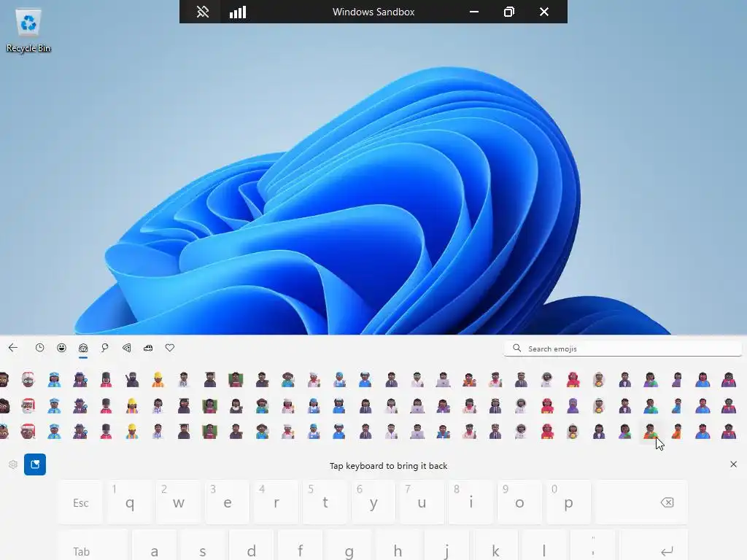Open the recently used emoji tab
The height and width of the screenshot is (560, 747).
[39, 348]
